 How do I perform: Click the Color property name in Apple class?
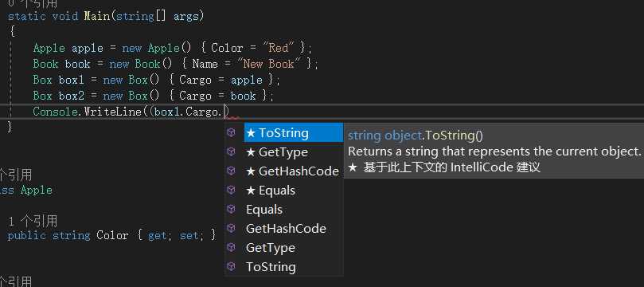[112, 235]
